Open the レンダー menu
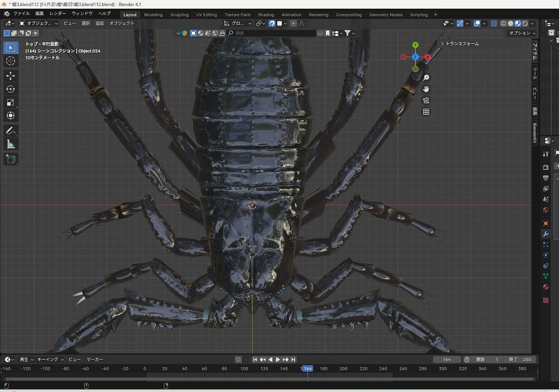The height and width of the screenshot is (392, 559). tap(58, 14)
